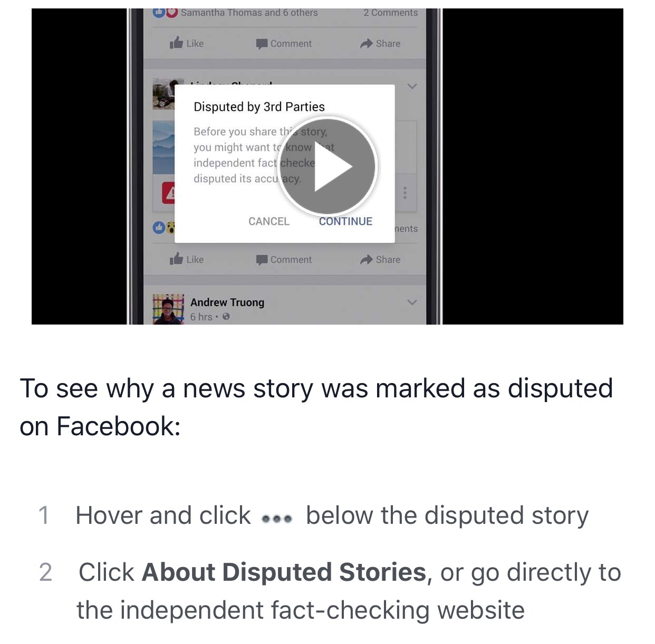View reactions from Samantha Thomas and 6 others
Image resolution: width=655 pixels, height=644 pixels.
249,13
